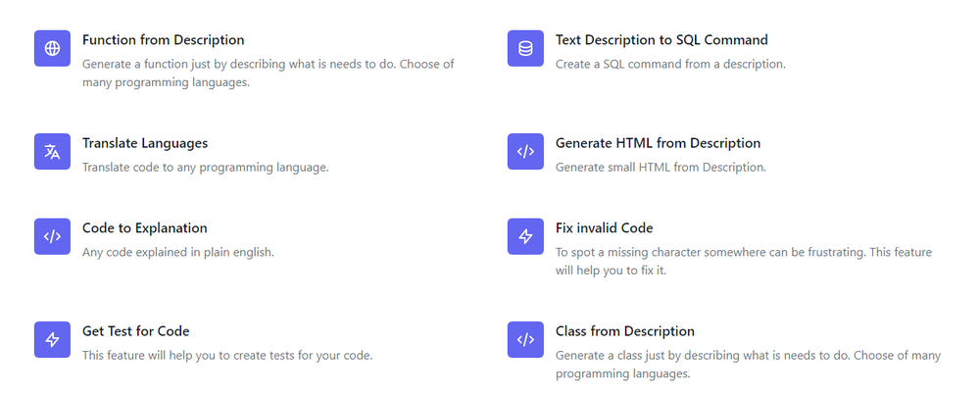Click the code icon for Class from Description
Viewport: 980px width, 394px height.
pyautogui.click(x=525, y=339)
